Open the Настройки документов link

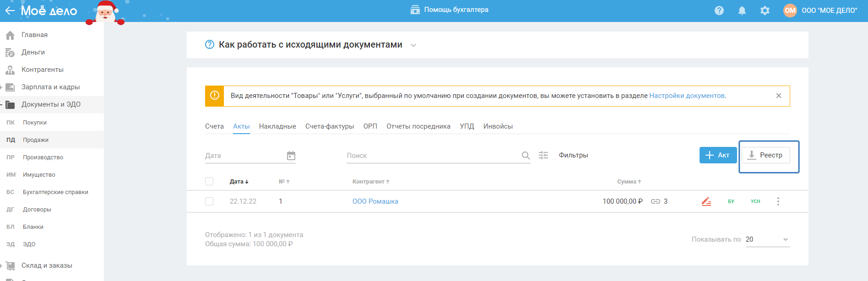tap(687, 96)
